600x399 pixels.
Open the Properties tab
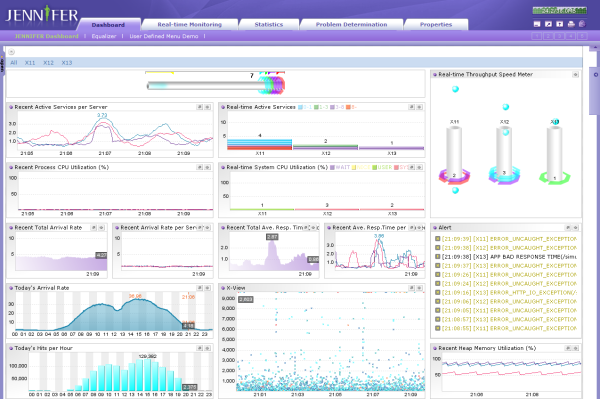click(x=436, y=24)
